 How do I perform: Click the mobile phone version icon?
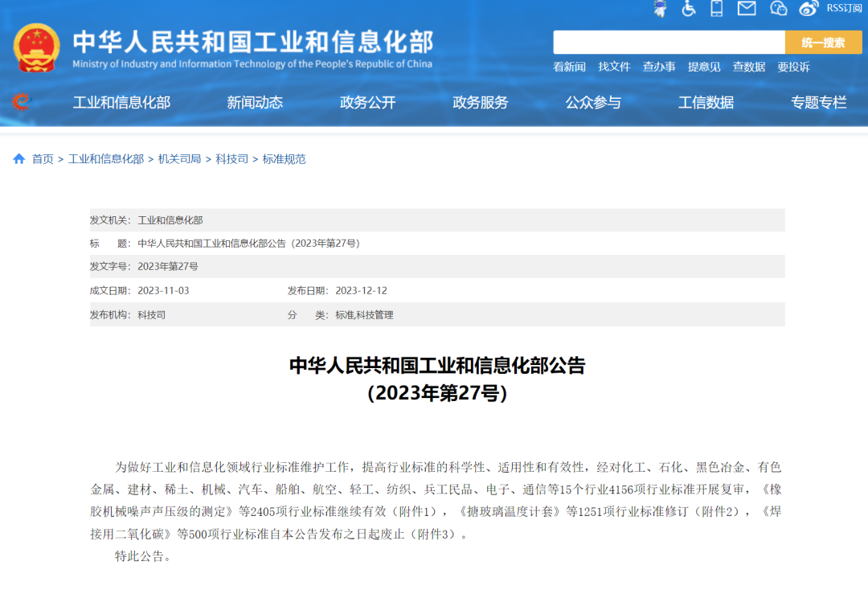[x=717, y=8]
